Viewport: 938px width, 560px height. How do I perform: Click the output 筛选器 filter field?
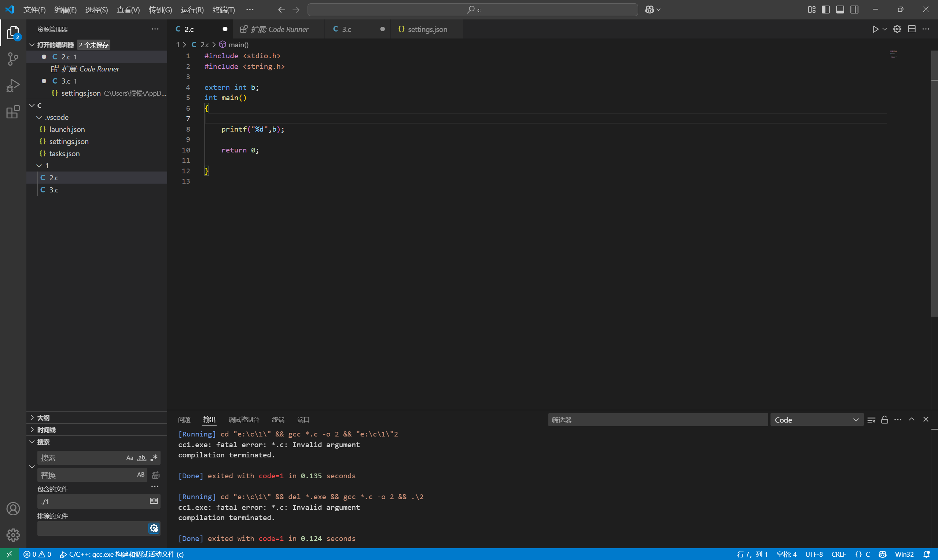click(657, 420)
